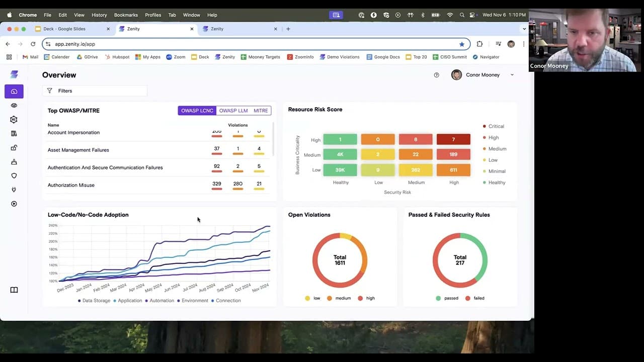Click the unlocked padlock sidebar icon
This screenshot has width=644, height=362.
click(14, 148)
